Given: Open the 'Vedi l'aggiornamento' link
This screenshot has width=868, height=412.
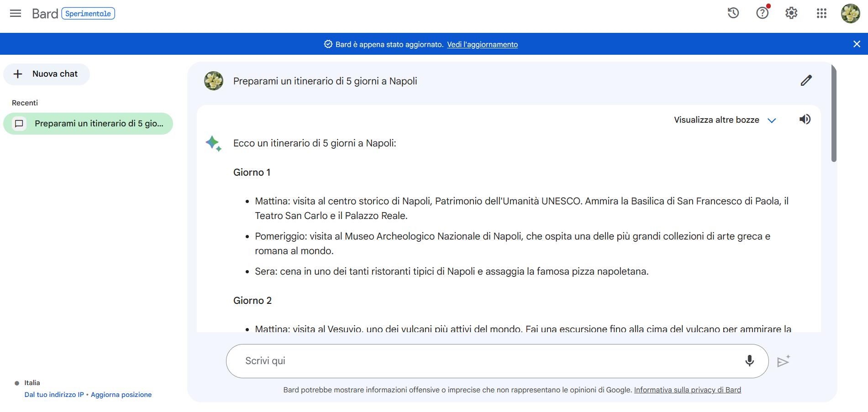Looking at the screenshot, I should click(x=482, y=44).
